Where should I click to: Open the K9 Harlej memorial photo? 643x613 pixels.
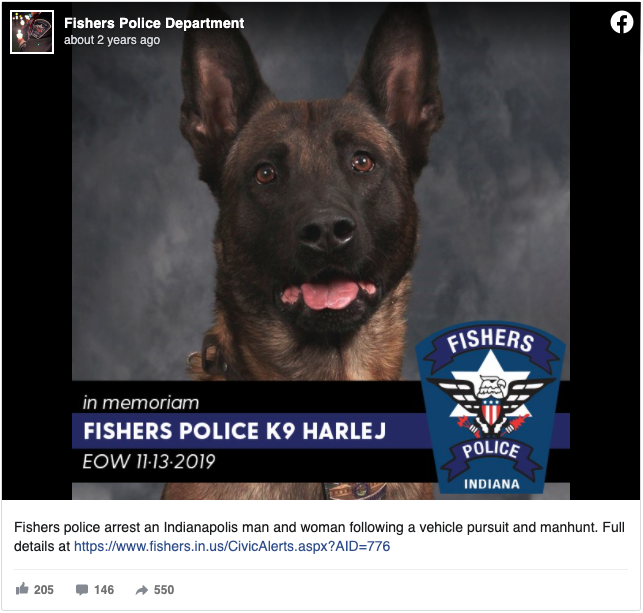pos(321,251)
